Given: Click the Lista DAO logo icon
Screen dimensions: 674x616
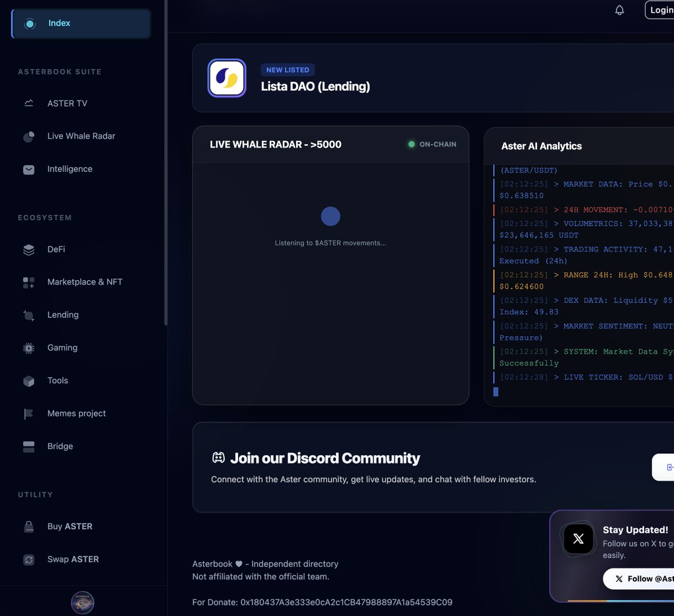Looking at the screenshot, I should pos(227,78).
